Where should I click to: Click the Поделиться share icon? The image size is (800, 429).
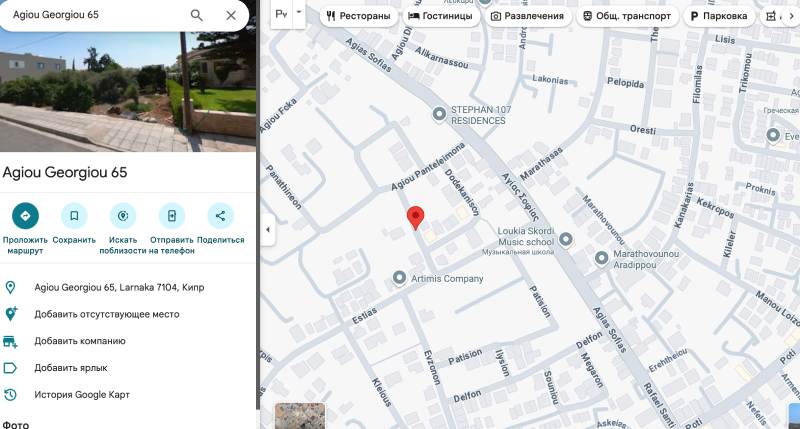point(220,216)
